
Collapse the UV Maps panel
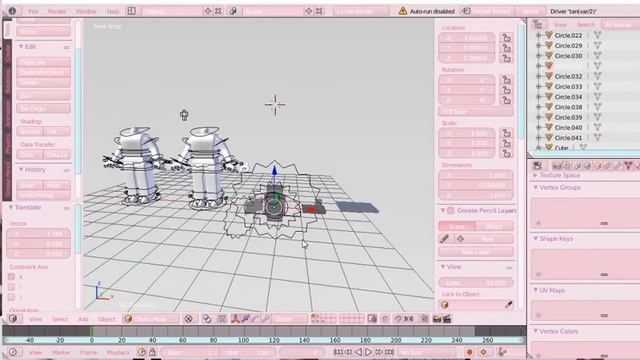[536, 290]
